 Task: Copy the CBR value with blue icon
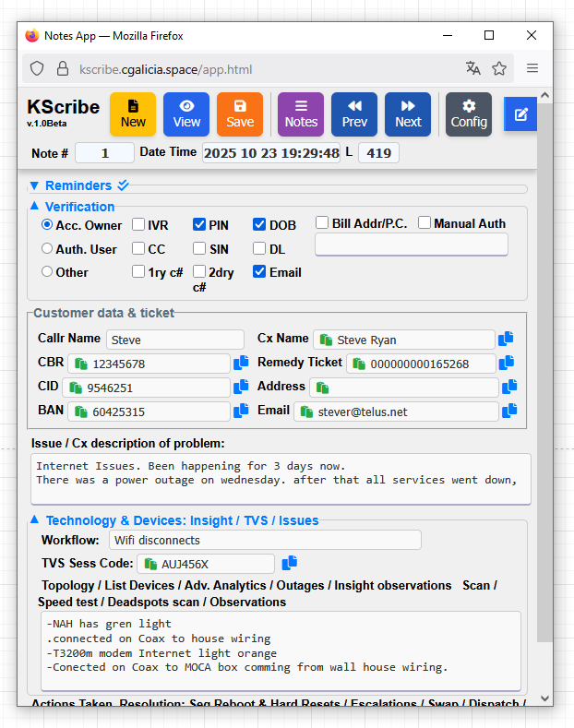[x=241, y=363]
